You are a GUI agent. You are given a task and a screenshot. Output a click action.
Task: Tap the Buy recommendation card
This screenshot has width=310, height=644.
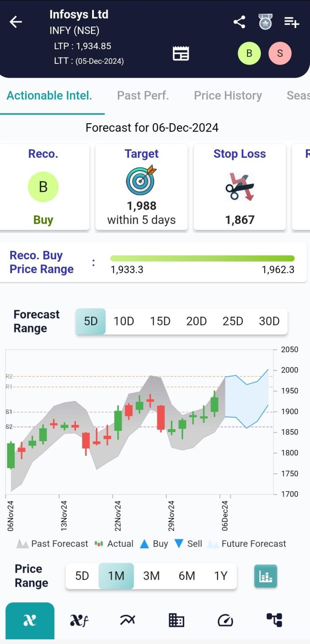[43, 187]
